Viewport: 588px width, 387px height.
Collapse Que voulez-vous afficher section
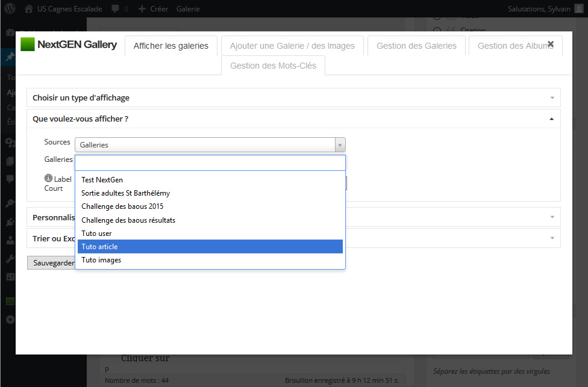(x=293, y=119)
